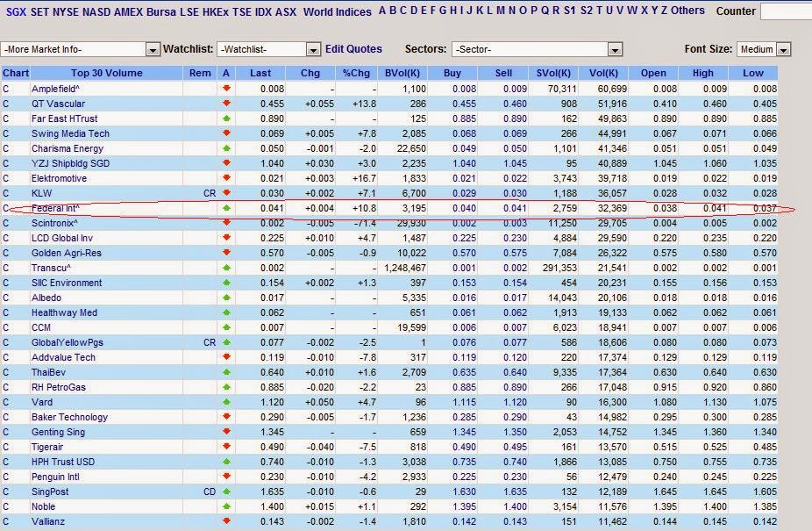Click red down arrow for Amplefield
The width and height of the screenshot is (812, 531).
point(226,89)
